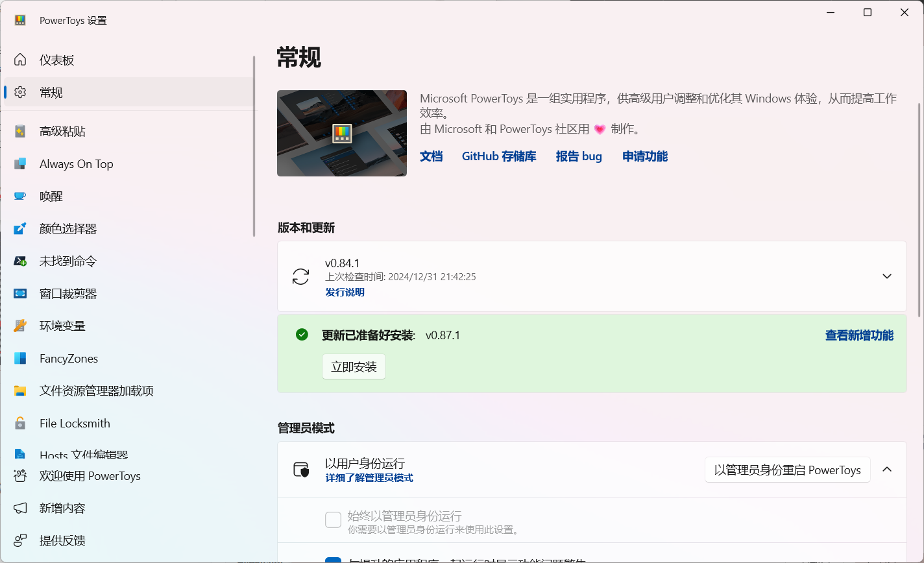Click the 立即安装 button

(354, 366)
